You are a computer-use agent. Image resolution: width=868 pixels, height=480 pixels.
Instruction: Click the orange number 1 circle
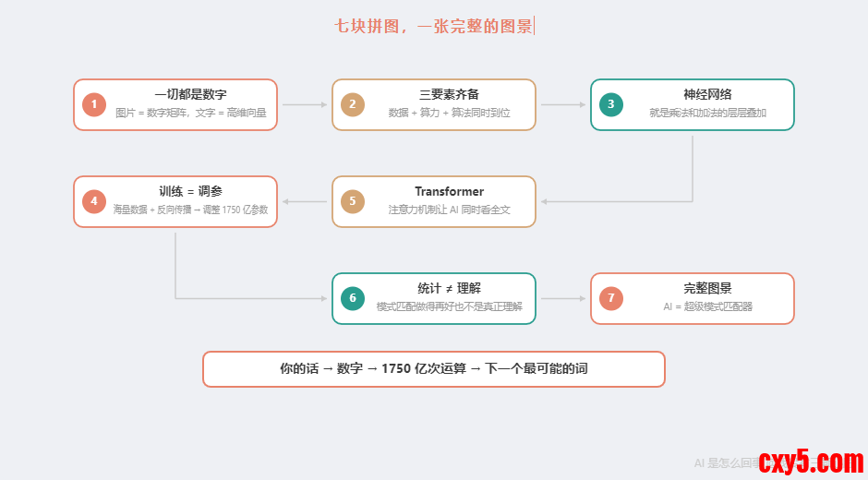pos(94,104)
